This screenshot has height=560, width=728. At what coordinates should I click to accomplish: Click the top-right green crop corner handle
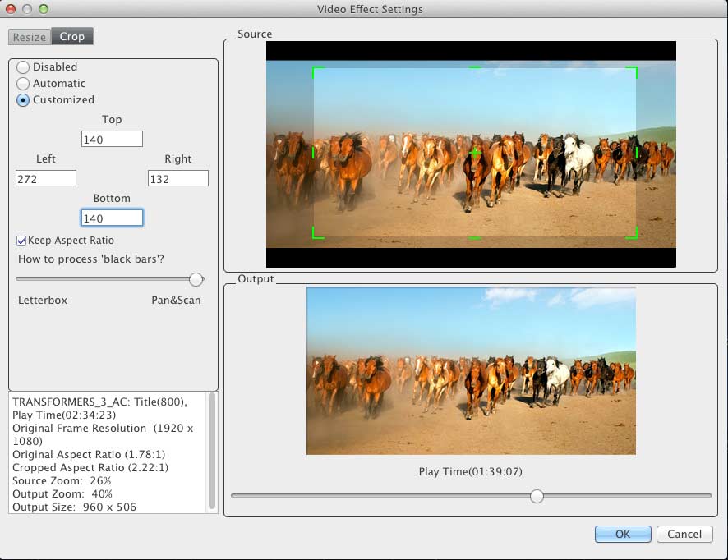coord(632,72)
